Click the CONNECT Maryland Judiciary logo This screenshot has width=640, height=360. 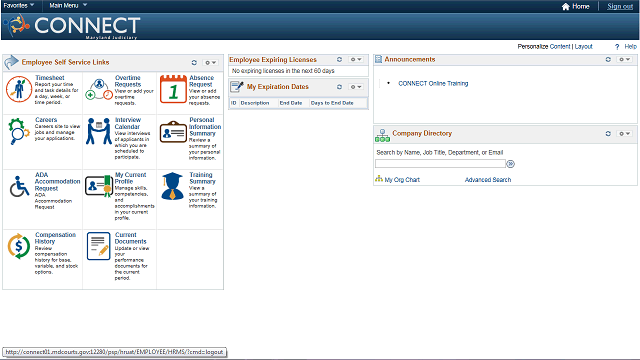(x=73, y=26)
